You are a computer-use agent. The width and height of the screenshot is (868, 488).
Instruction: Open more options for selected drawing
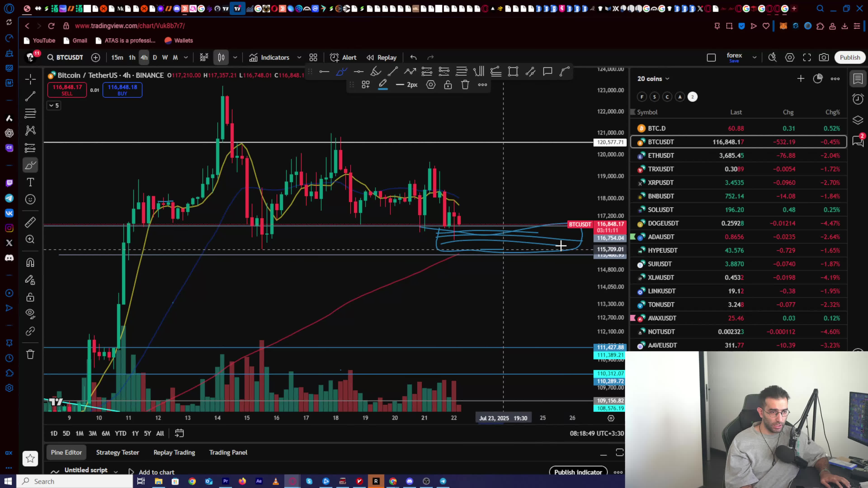click(x=483, y=85)
